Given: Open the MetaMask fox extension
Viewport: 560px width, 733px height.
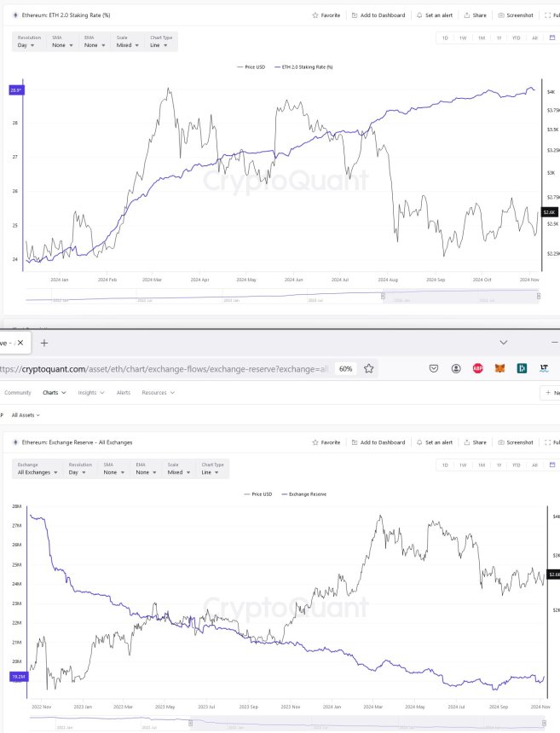Looking at the screenshot, I should (499, 369).
